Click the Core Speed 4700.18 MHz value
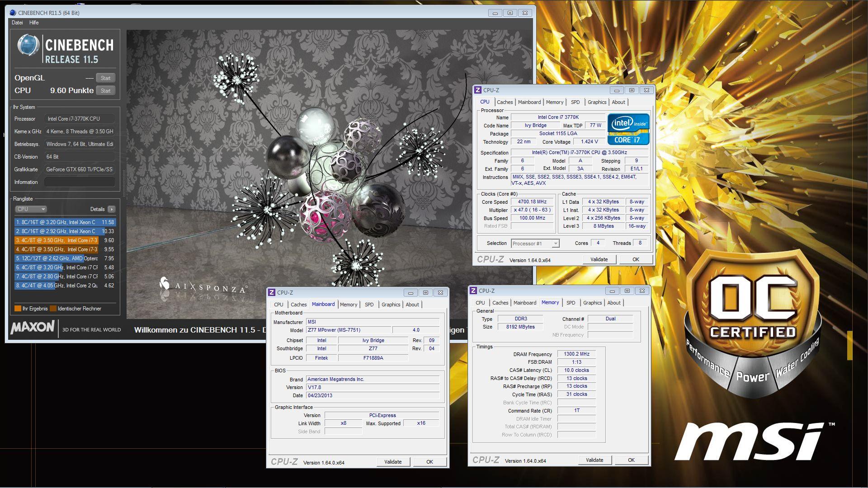 tap(532, 202)
